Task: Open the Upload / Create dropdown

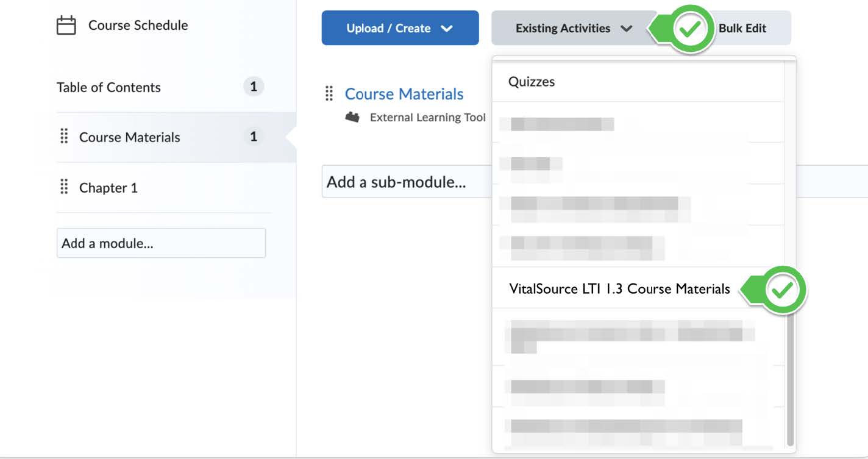Action: click(399, 28)
